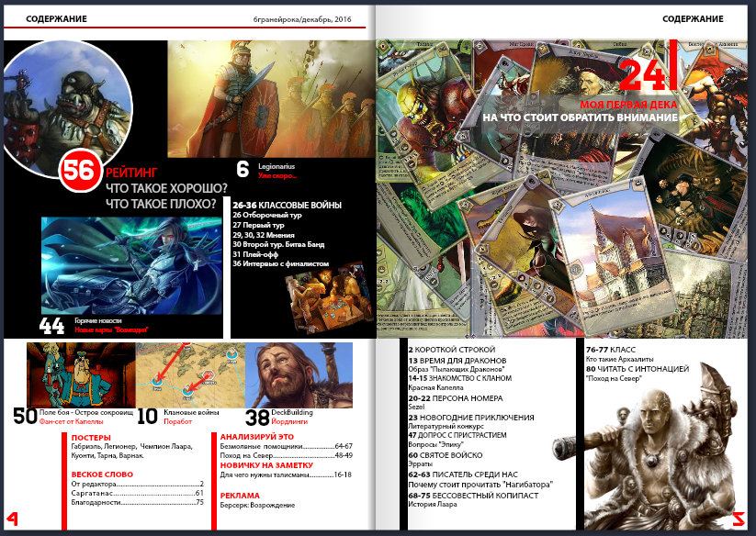Select '2 КОРОТКОЙ СТРОКОЙ' entry
This screenshot has width=756, height=536.
pos(452,350)
